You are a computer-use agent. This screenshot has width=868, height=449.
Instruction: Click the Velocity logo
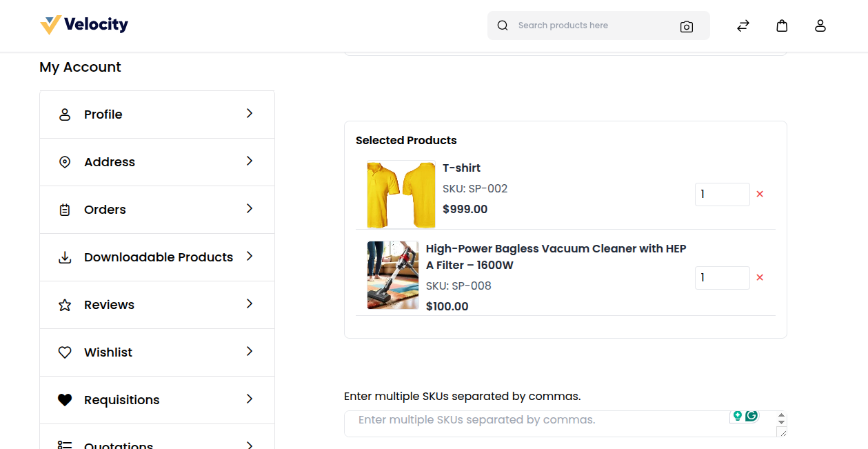coord(84,26)
